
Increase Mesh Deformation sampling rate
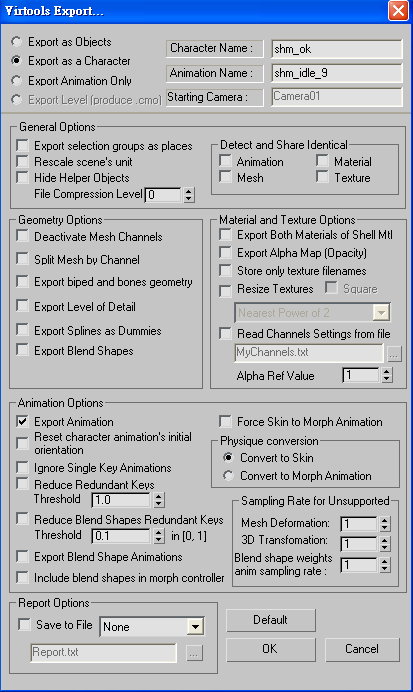385,520
